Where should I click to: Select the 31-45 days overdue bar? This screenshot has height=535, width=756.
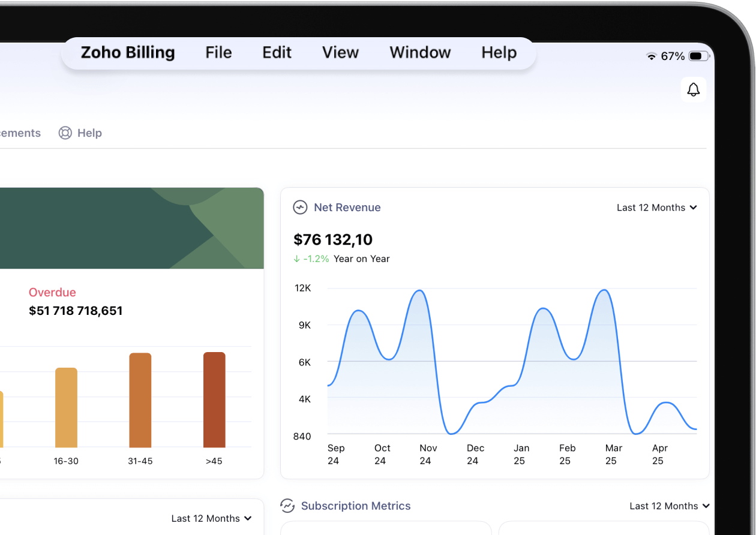140,400
